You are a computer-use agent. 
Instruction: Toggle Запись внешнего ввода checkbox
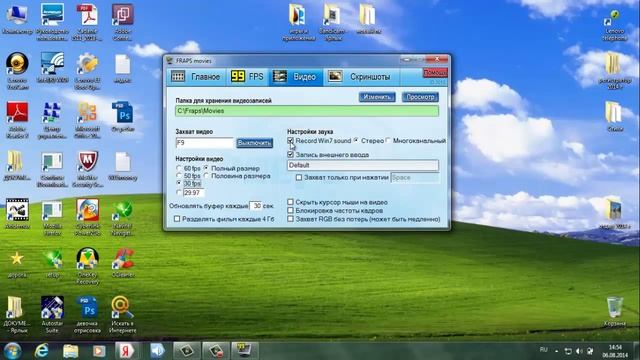click(290, 155)
